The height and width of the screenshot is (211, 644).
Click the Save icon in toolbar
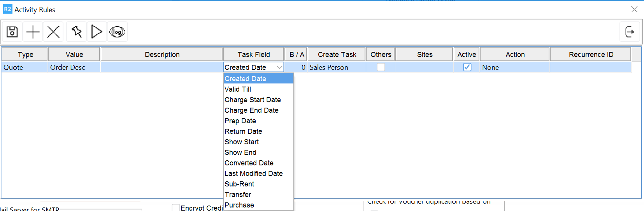12,32
